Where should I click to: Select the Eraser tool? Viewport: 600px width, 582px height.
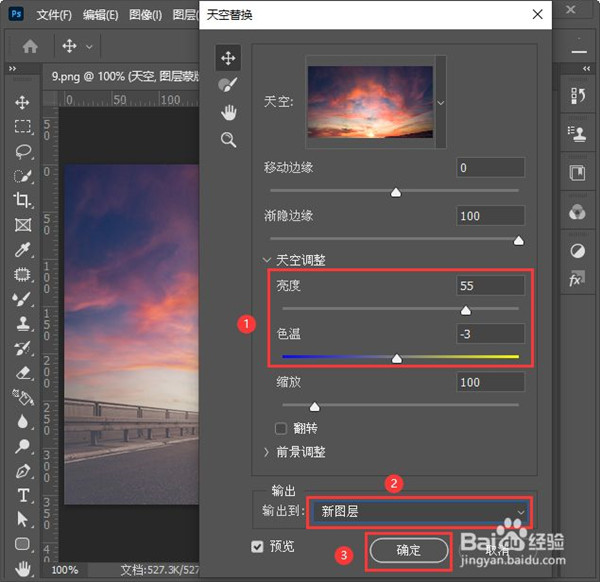[x=22, y=372]
